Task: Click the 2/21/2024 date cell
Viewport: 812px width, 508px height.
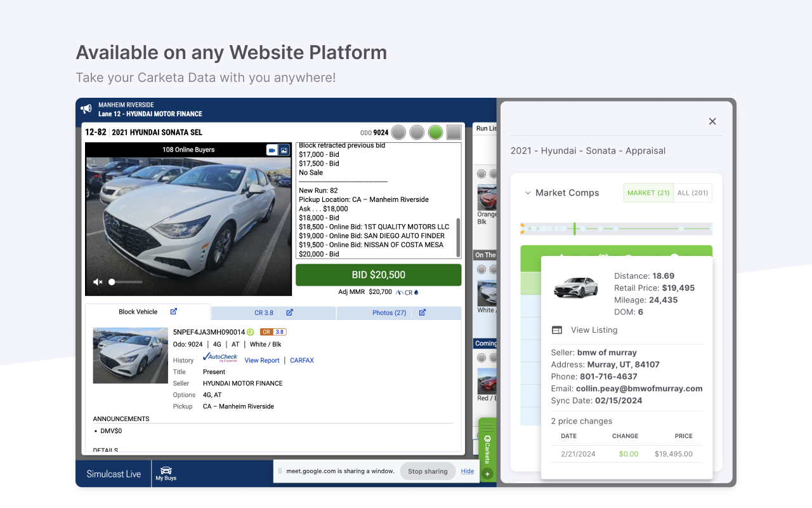Action: [579, 454]
